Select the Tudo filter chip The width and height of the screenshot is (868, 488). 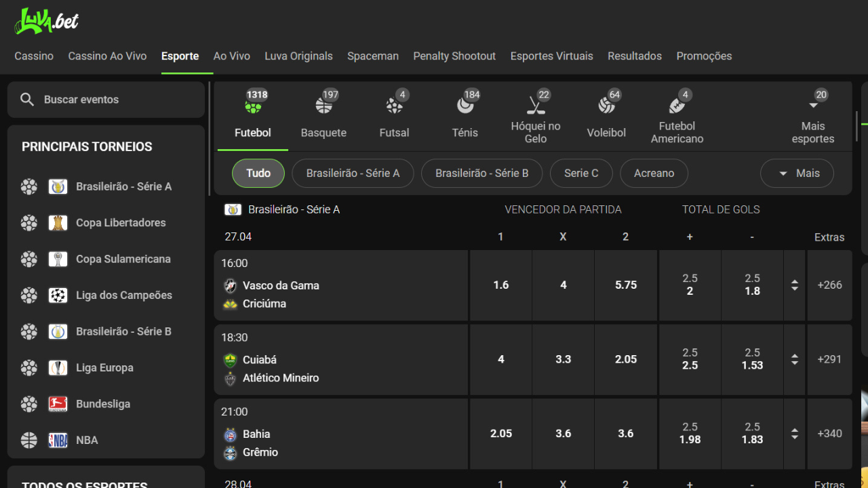tap(258, 174)
